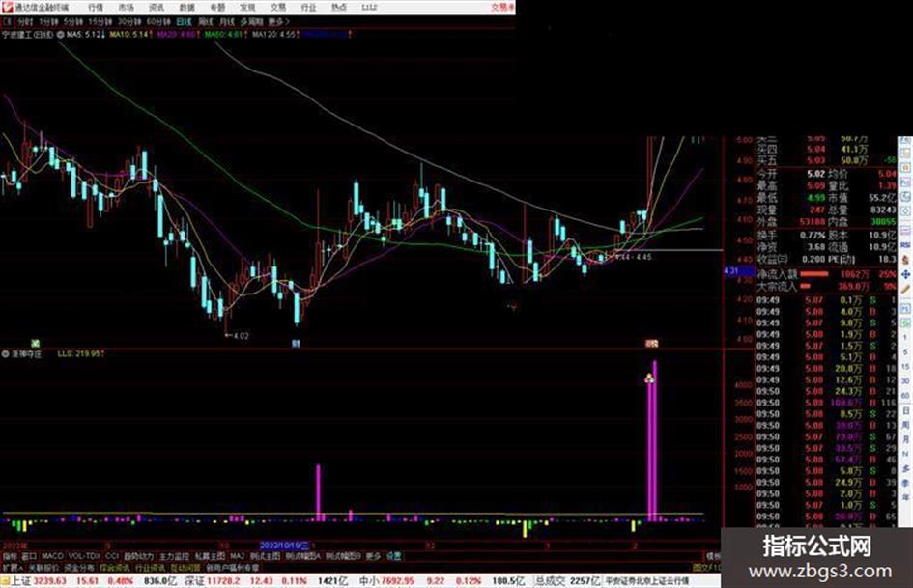Image resolution: width=913 pixels, height=588 pixels.
Task: Select the 月线 monthly chart tab
Action: click(227, 22)
